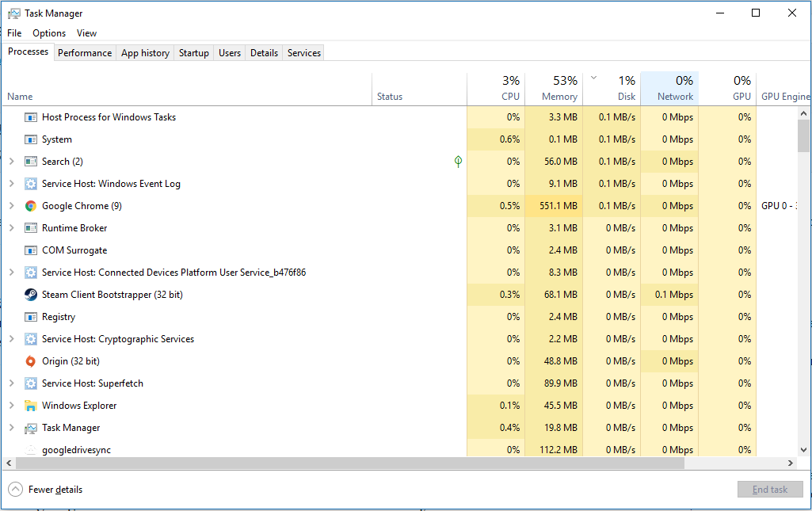Click the Host Process for Windows Tasks icon
Image resolution: width=812 pixels, height=511 pixels.
click(31, 117)
